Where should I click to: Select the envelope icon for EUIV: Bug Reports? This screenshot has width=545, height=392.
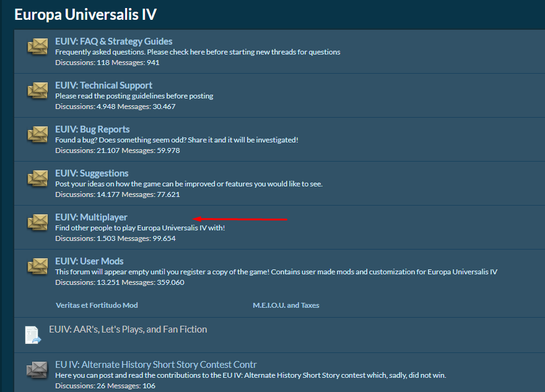coord(38,135)
